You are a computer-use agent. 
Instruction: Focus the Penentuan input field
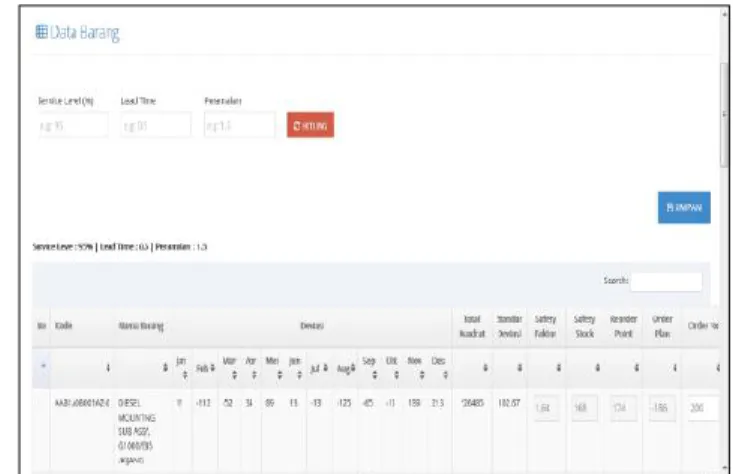(x=239, y=125)
